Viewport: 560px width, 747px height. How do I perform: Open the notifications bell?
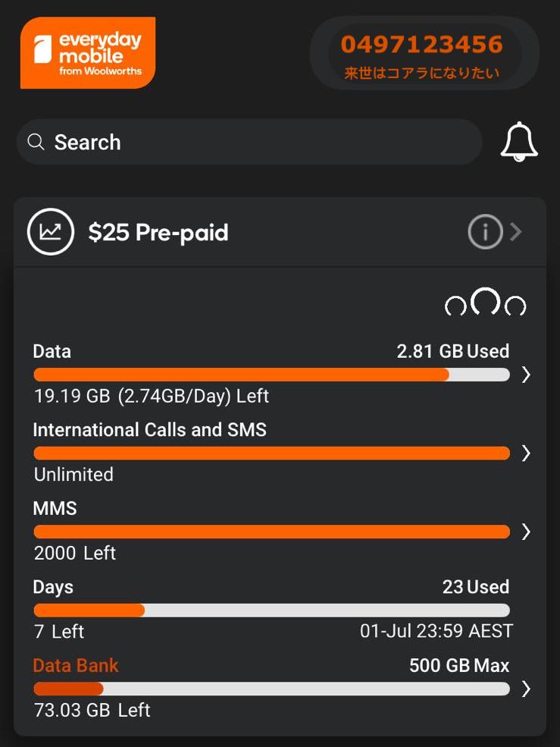point(519,142)
